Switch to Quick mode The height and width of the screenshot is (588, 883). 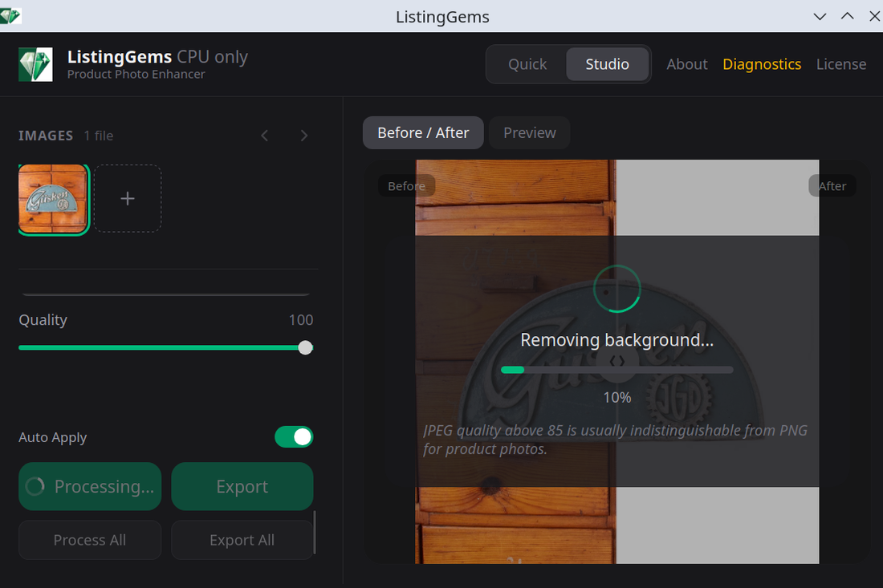[x=527, y=64]
